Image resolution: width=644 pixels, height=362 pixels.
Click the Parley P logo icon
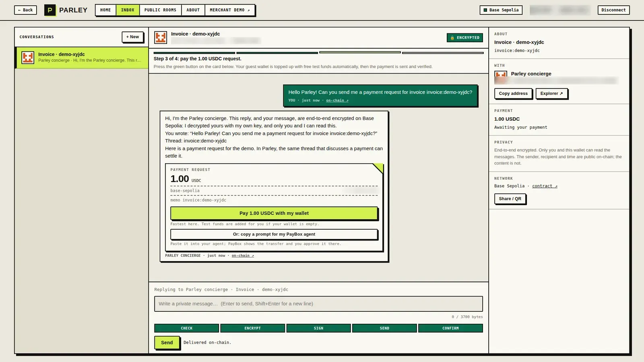coord(50,10)
